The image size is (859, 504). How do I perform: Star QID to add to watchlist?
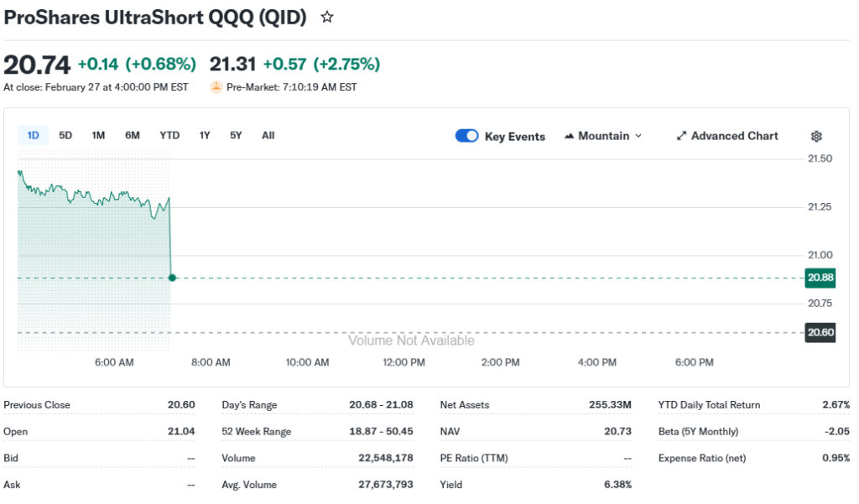[327, 18]
